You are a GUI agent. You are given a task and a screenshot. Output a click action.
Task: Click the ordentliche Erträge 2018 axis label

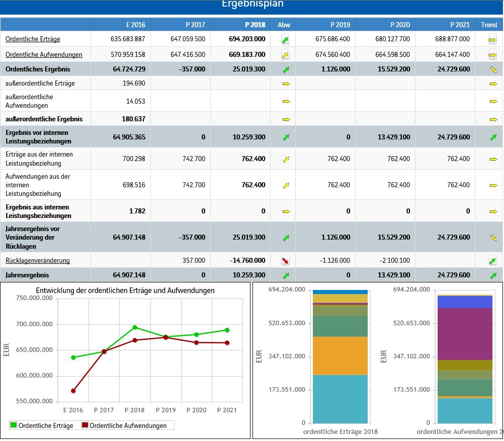341,431
